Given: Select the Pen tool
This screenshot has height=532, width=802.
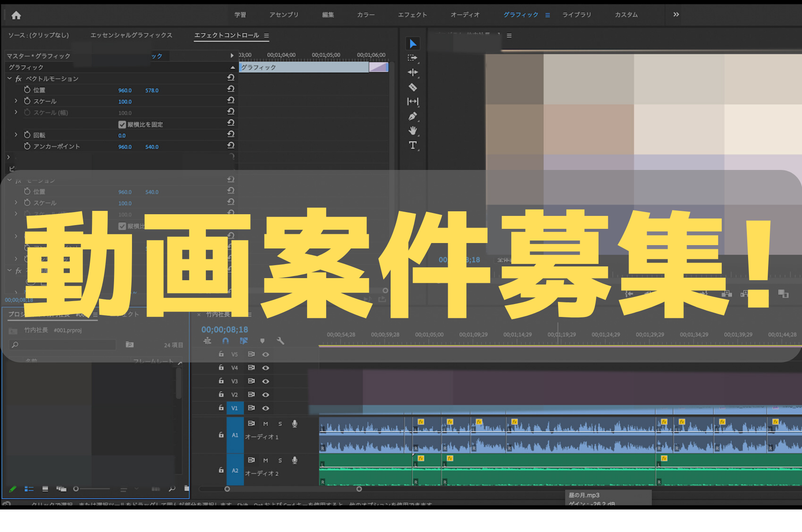Looking at the screenshot, I should click(413, 117).
